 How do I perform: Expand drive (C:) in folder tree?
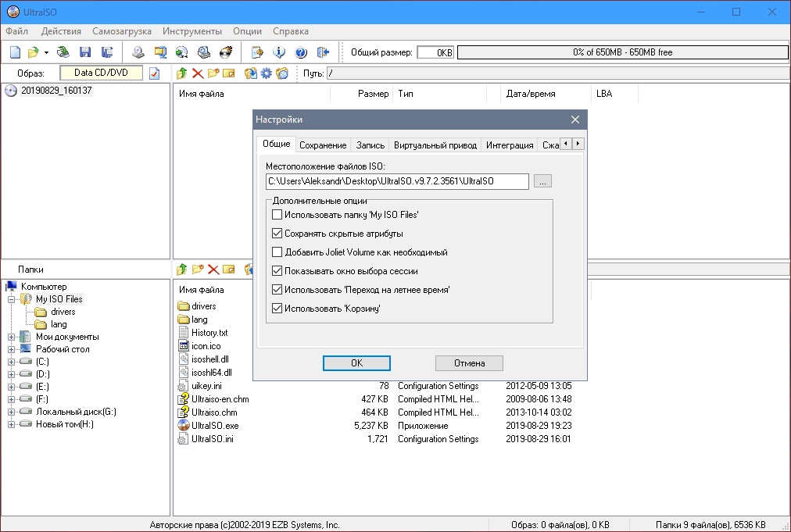pos(11,362)
